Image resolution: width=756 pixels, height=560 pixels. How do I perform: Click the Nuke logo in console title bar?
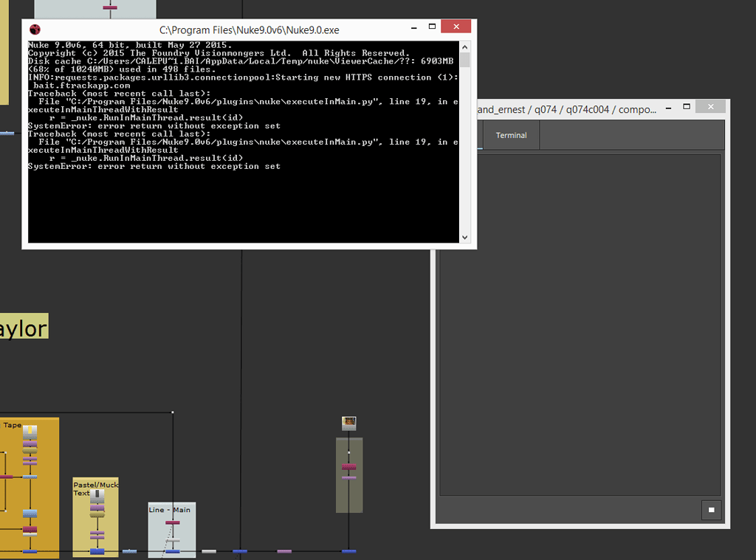coord(35,30)
